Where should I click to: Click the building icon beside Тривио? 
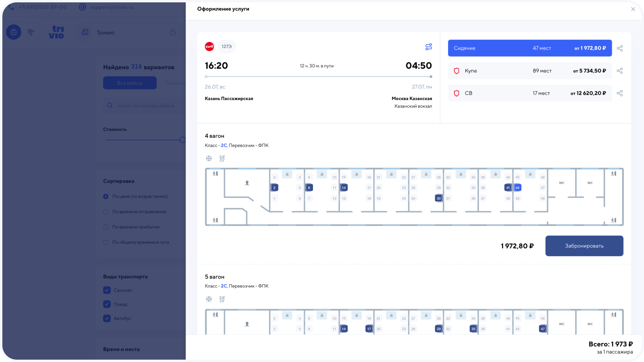pos(85,32)
